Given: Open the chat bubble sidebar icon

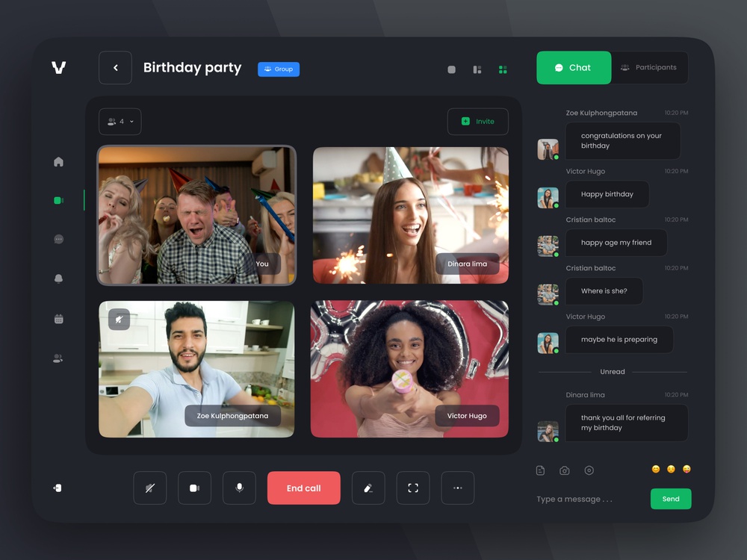Looking at the screenshot, I should (x=58, y=239).
